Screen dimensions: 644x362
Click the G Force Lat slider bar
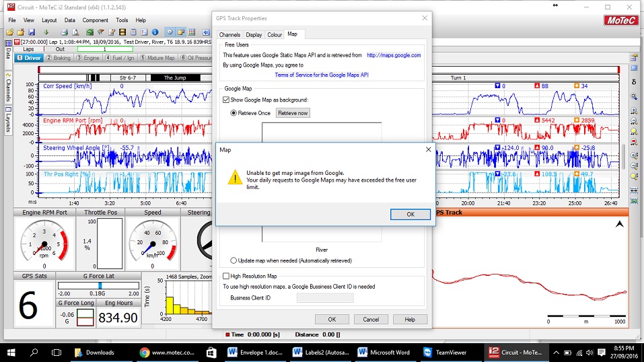point(98,285)
